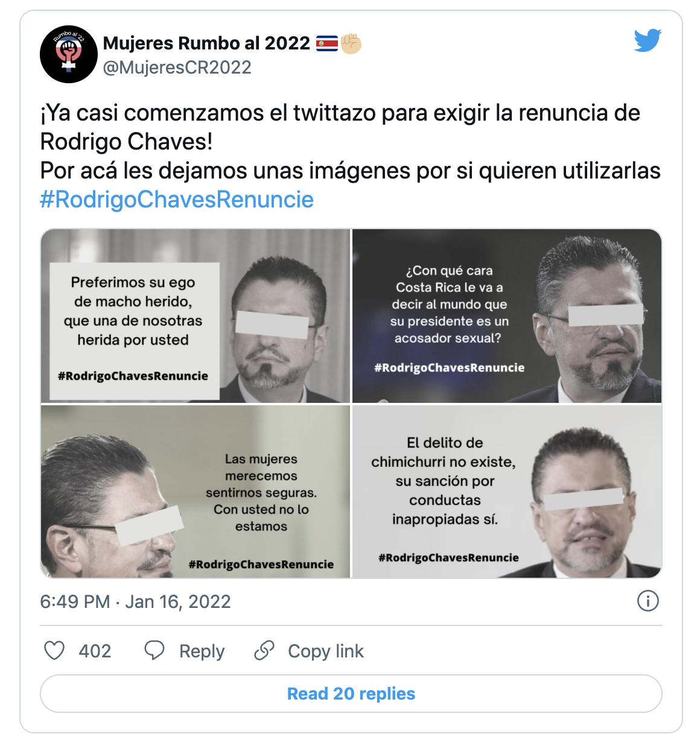The width and height of the screenshot is (700, 737).
Task: Click the Costa Rica flag emoji in name
Action: click(x=327, y=43)
